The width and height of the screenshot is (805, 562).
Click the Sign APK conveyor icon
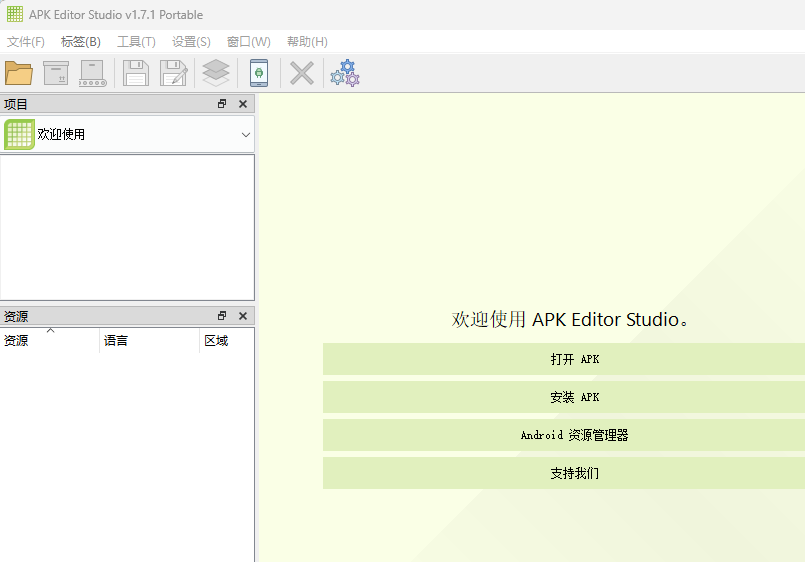tap(93, 73)
